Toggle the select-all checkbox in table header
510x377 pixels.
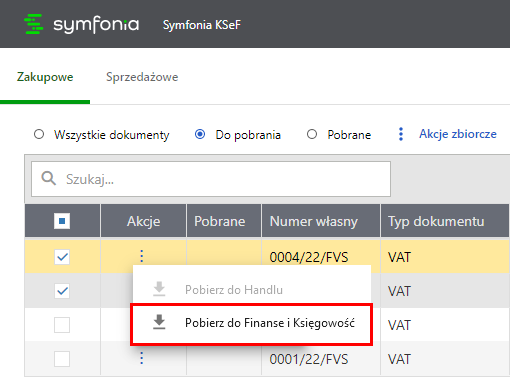coord(62,221)
